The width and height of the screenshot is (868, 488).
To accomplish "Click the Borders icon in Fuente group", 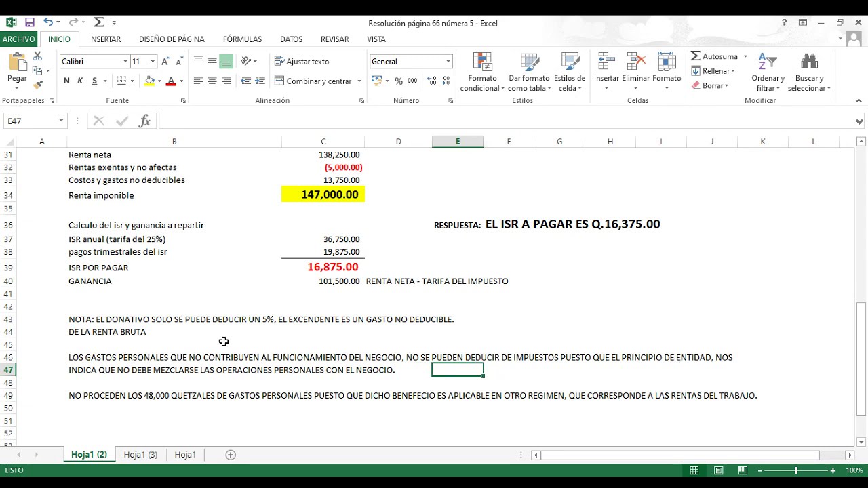I will [121, 81].
